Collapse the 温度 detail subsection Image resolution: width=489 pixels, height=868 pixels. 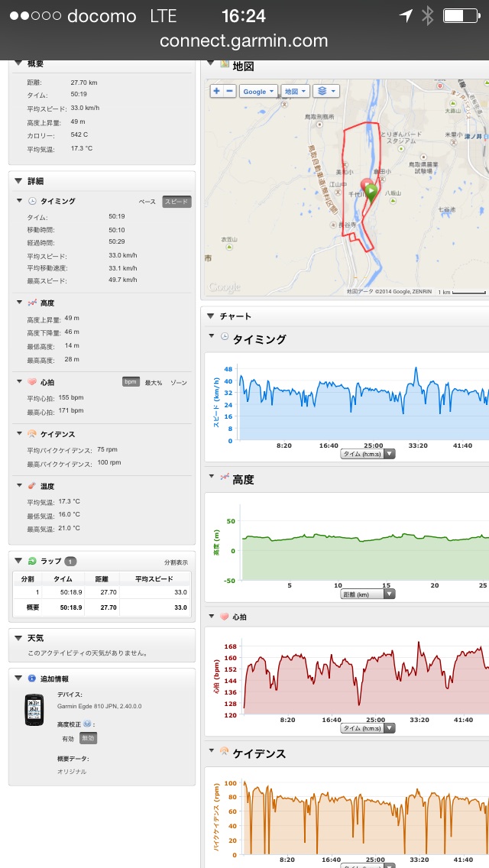click(20, 486)
